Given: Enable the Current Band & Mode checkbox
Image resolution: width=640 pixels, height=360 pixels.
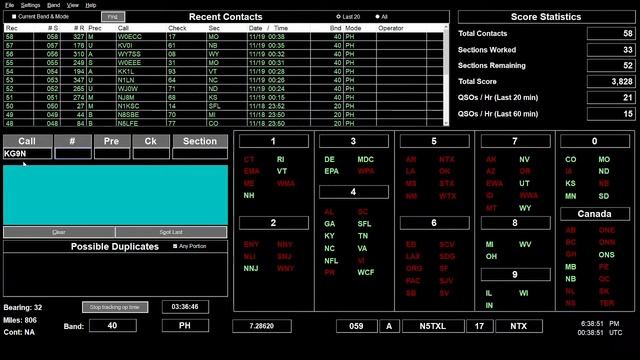Looking at the screenshot, I should coord(14,17).
